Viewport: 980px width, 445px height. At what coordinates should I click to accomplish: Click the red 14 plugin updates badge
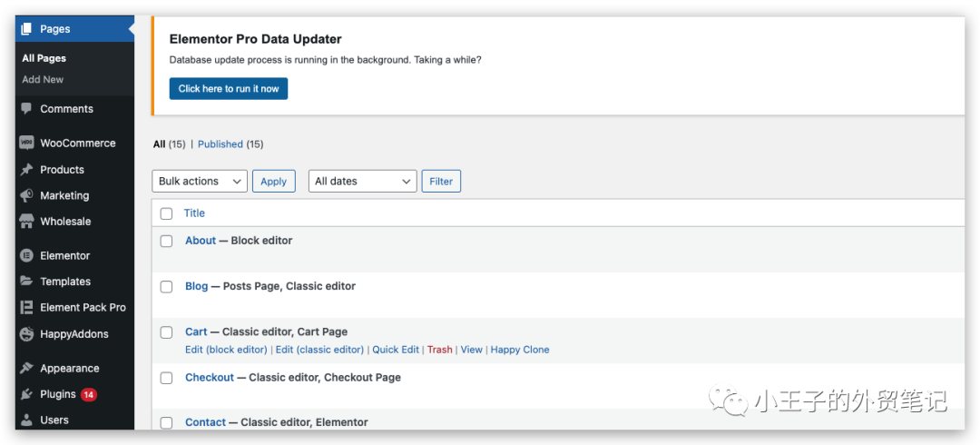point(89,394)
